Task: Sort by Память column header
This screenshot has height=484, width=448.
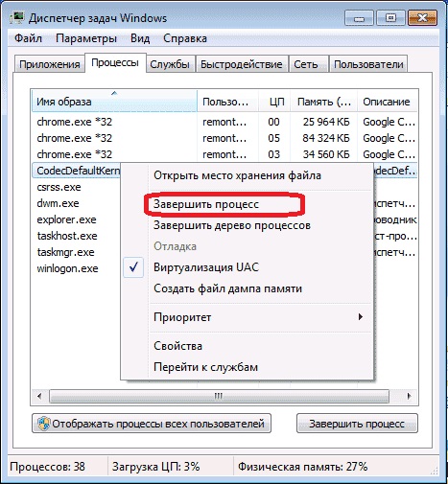Action: coord(323,102)
